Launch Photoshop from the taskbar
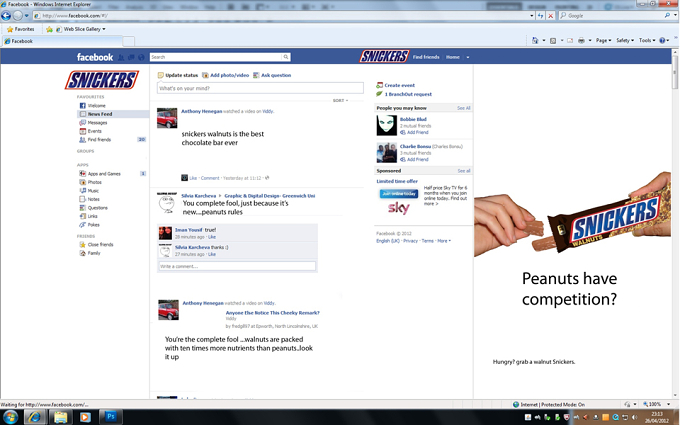Image resolution: width=680 pixels, height=425 pixels. click(x=111, y=417)
